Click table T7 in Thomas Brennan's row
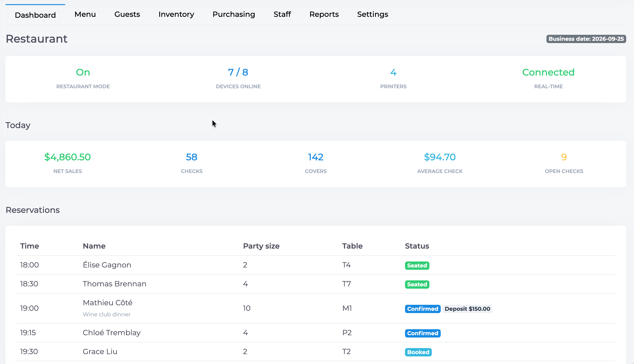634x364 pixels. coord(346,284)
